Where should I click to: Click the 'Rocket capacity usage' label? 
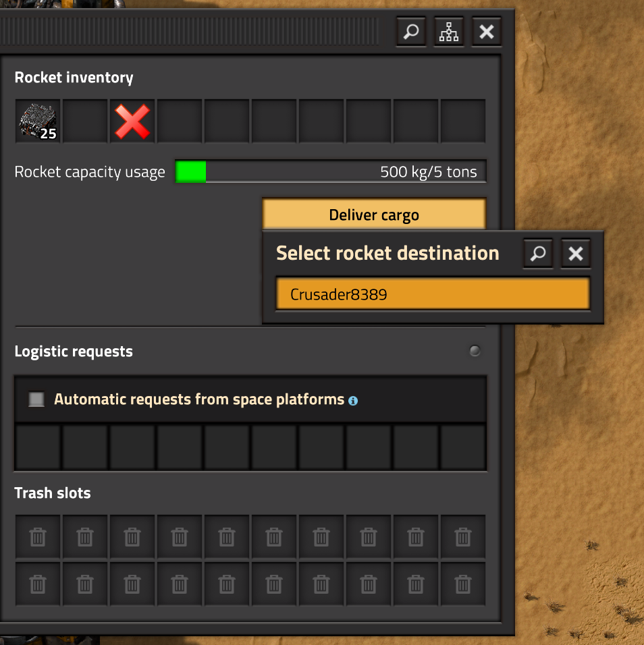click(x=90, y=171)
